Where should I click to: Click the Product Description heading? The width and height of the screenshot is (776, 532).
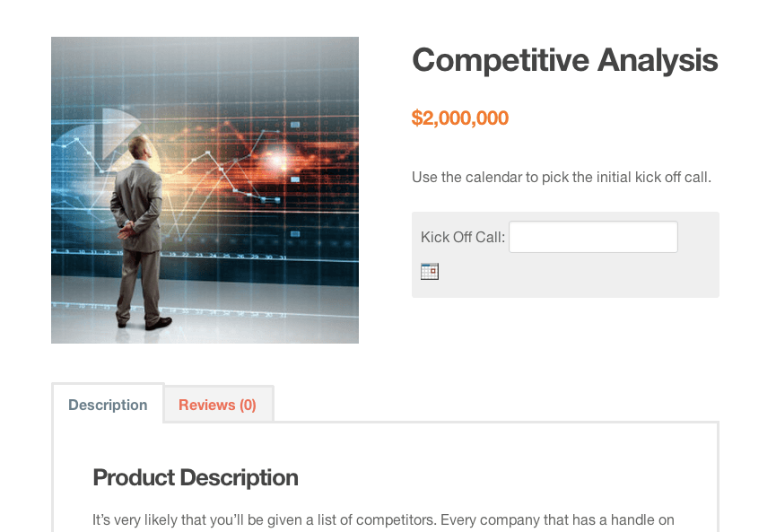(x=196, y=477)
